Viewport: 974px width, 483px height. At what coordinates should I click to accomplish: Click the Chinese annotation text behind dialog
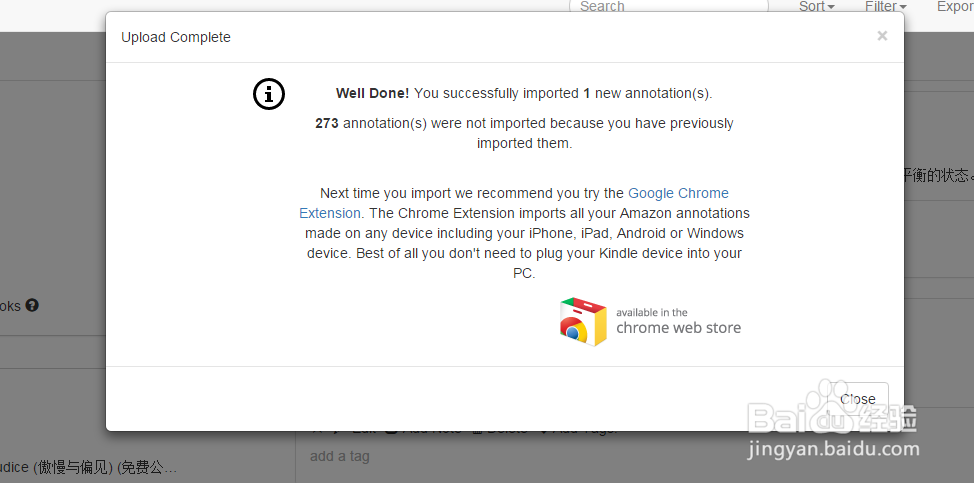click(x=938, y=175)
